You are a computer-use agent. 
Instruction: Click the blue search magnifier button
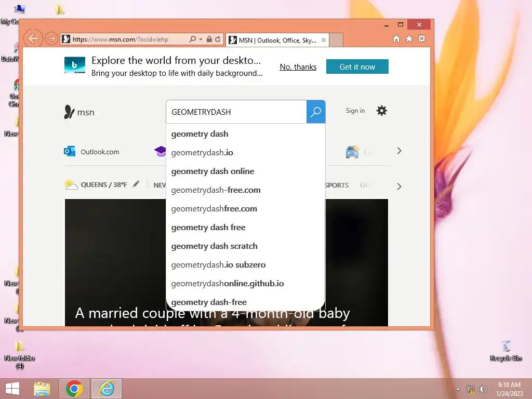(x=316, y=112)
